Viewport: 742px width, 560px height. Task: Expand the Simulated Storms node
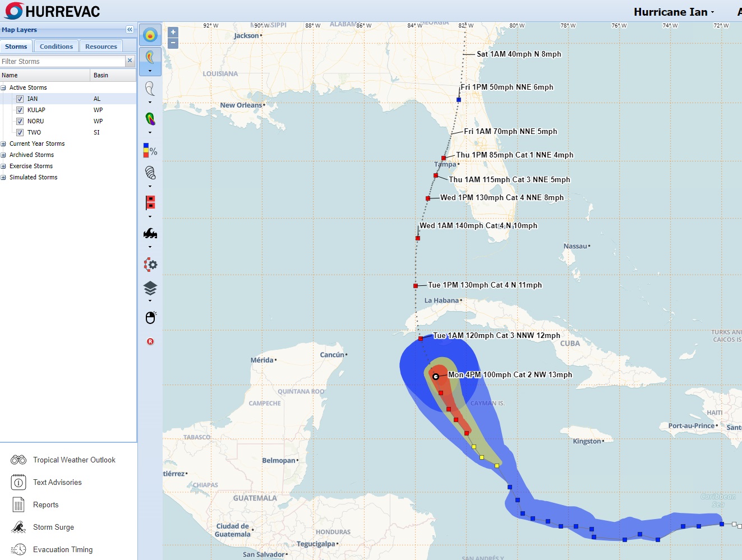[x=3, y=177]
